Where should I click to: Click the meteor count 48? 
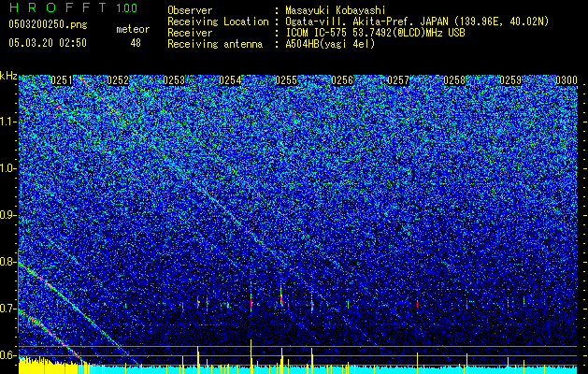[136, 43]
